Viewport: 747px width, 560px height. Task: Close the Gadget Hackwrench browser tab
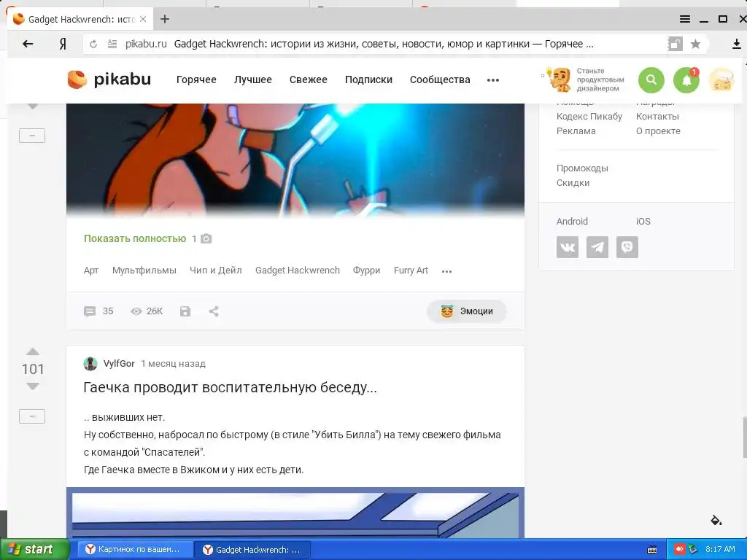click(x=142, y=20)
